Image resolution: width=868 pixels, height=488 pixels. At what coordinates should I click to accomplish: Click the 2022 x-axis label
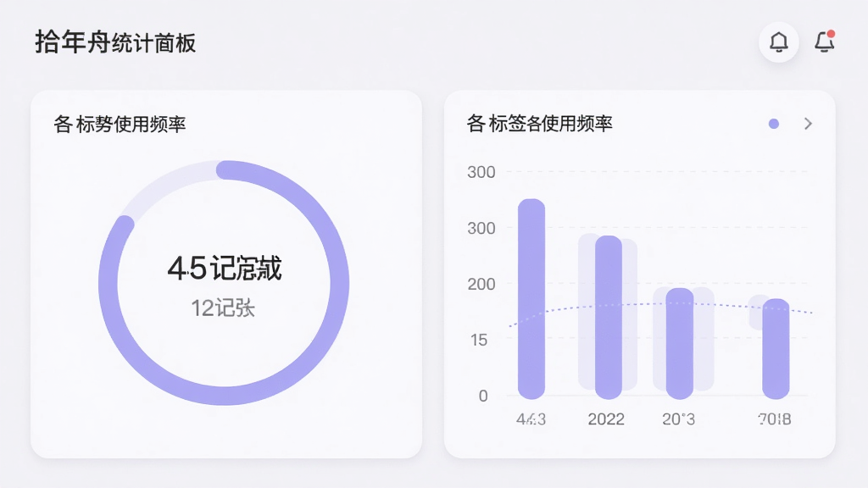[x=606, y=419]
